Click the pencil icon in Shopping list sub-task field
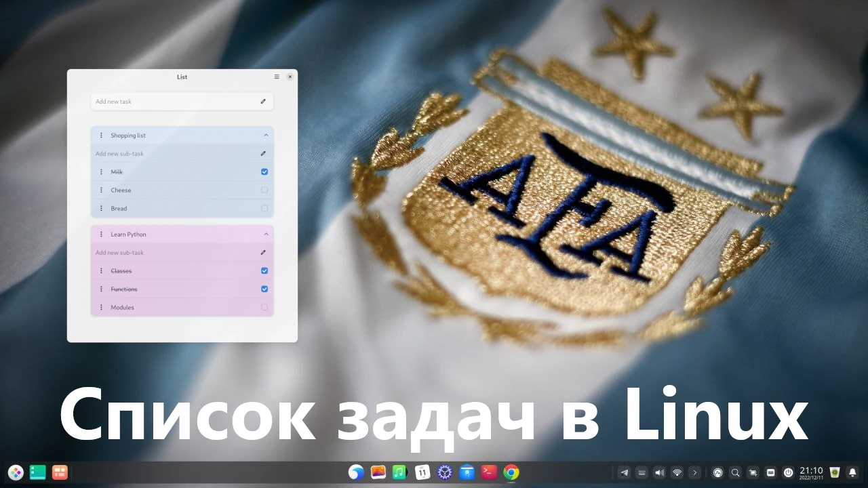The height and width of the screenshot is (488, 868). [x=263, y=153]
